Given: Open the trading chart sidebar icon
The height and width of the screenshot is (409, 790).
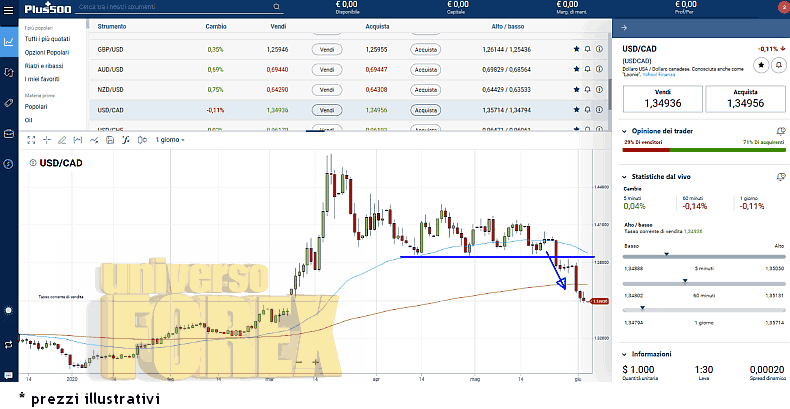Looking at the screenshot, I should [x=9, y=42].
